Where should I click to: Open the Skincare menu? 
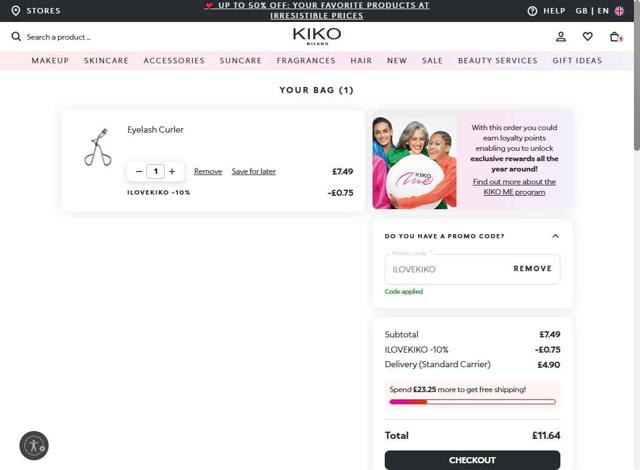[x=106, y=60]
